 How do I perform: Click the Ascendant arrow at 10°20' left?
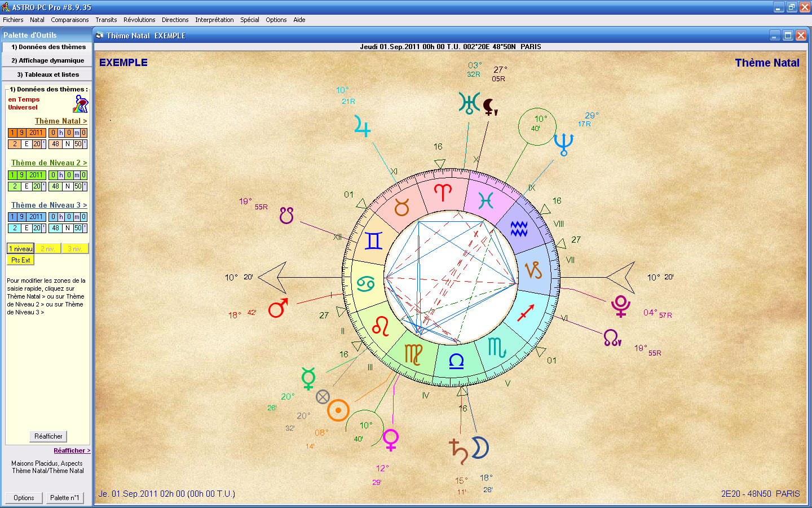(x=272, y=277)
